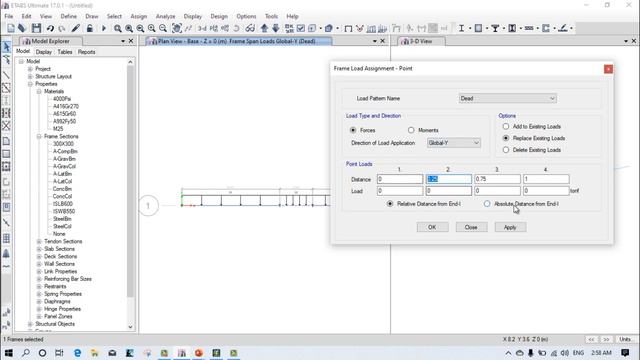Click the >> button in status bar
The height and width of the screenshot is (360, 640).
pyautogui.click(x=607, y=339)
